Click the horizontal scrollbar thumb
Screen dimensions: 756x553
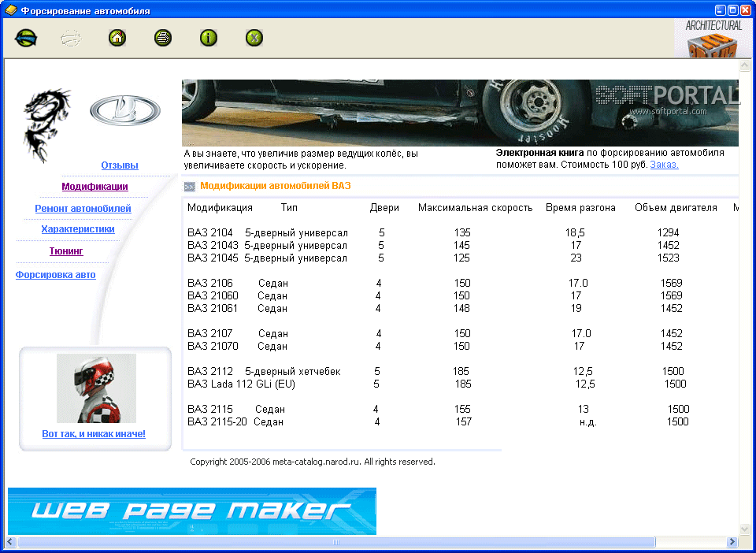coord(336,542)
